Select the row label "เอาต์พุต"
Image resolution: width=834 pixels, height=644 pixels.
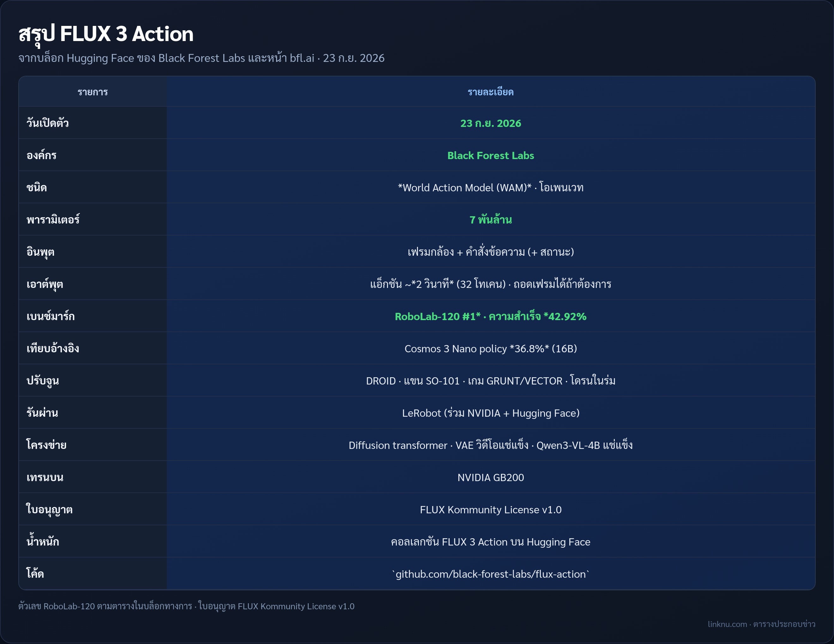tap(45, 284)
